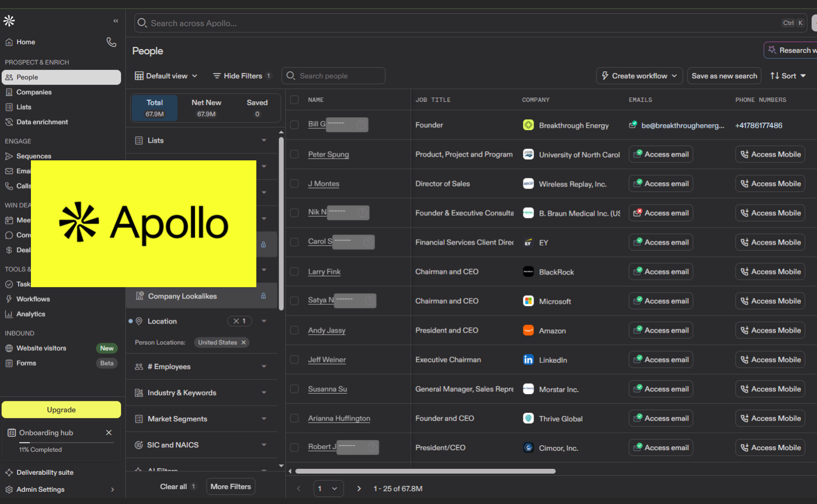Select the row checkbox for Andy Jassy
Viewport: 817px width, 504px height.
[x=294, y=330]
